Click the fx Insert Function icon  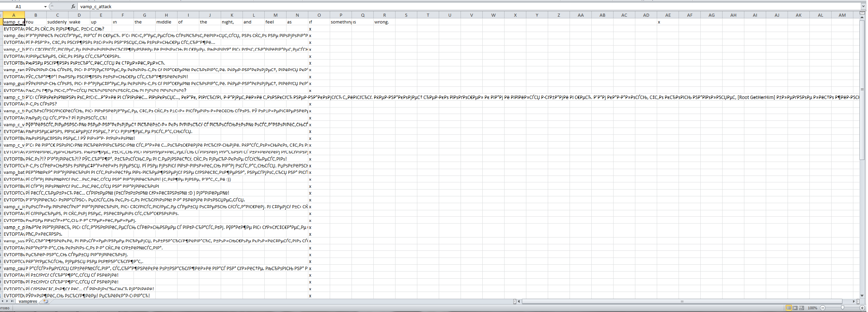pos(73,6)
